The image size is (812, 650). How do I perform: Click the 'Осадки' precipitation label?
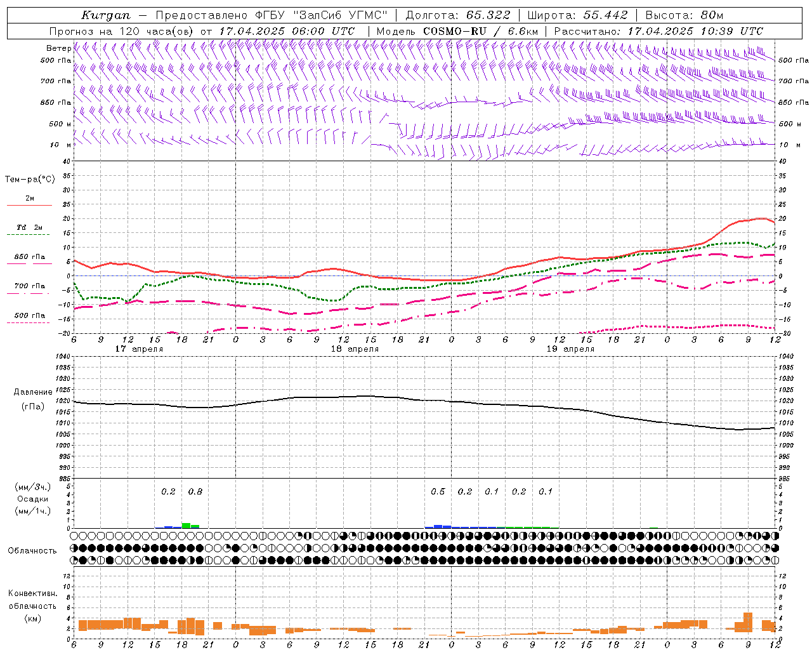click(33, 499)
